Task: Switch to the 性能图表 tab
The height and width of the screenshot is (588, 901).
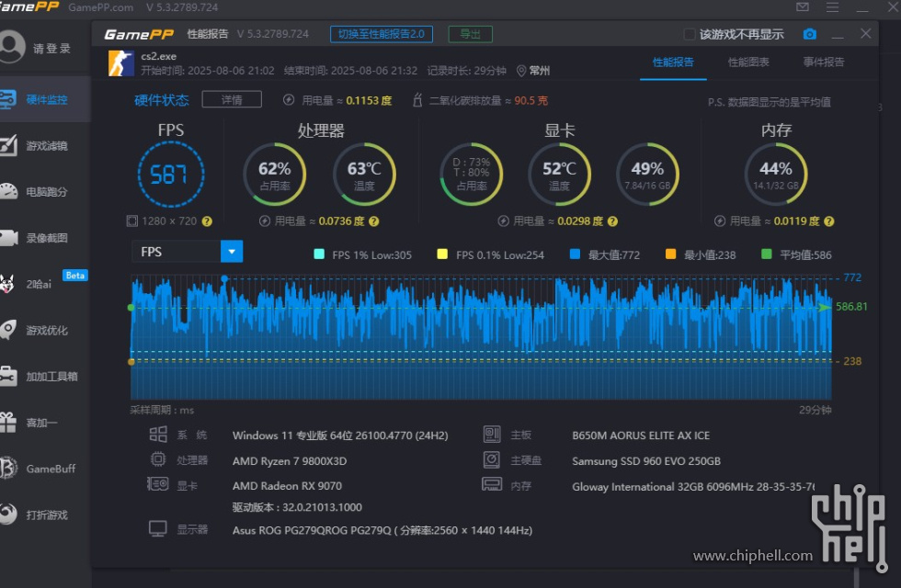Action: coord(748,62)
